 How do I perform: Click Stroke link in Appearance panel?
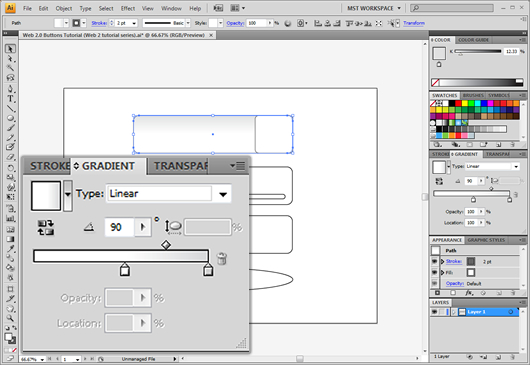coord(454,261)
